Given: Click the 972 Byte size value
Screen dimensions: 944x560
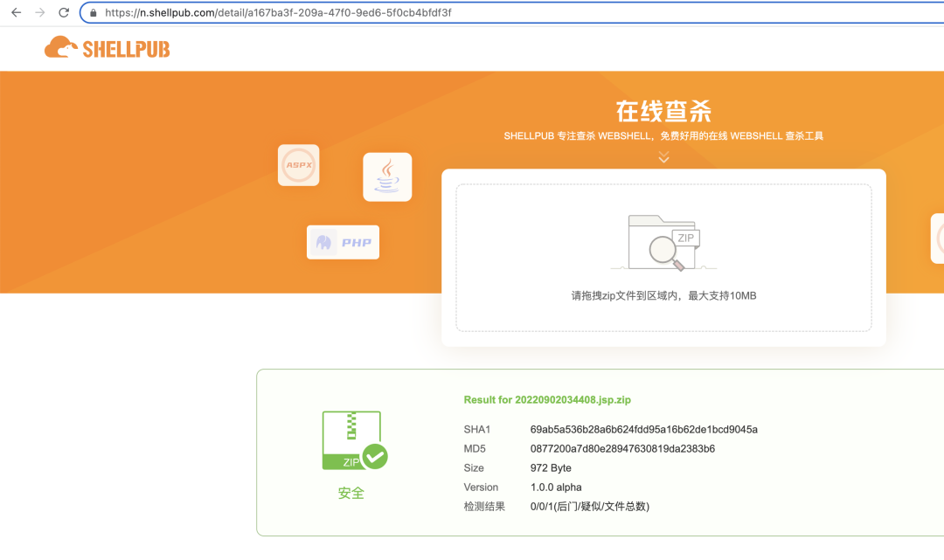Looking at the screenshot, I should click(x=551, y=468).
